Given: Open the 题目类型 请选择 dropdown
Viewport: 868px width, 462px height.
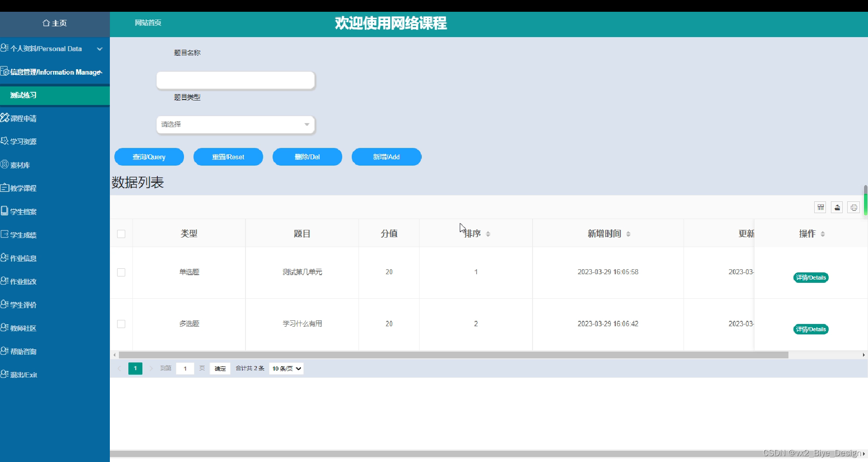Looking at the screenshot, I should [x=236, y=124].
